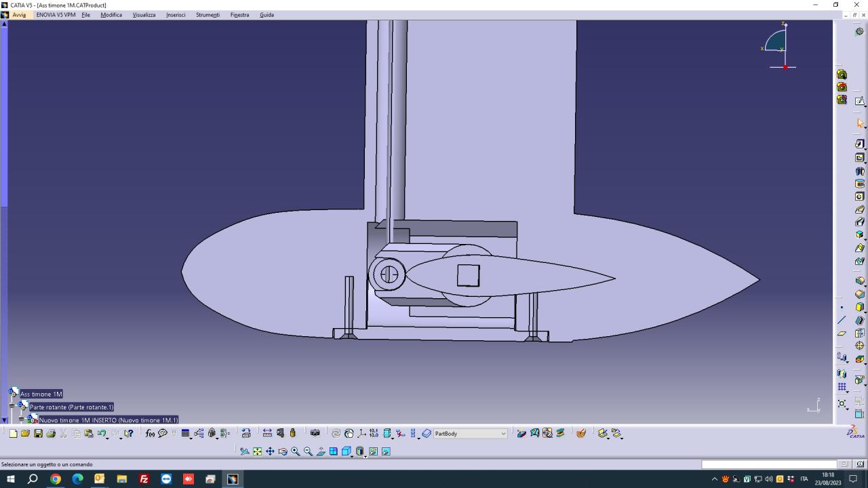868x488 pixels.
Task: Open the Formula f(x) tool
Action: (150, 434)
